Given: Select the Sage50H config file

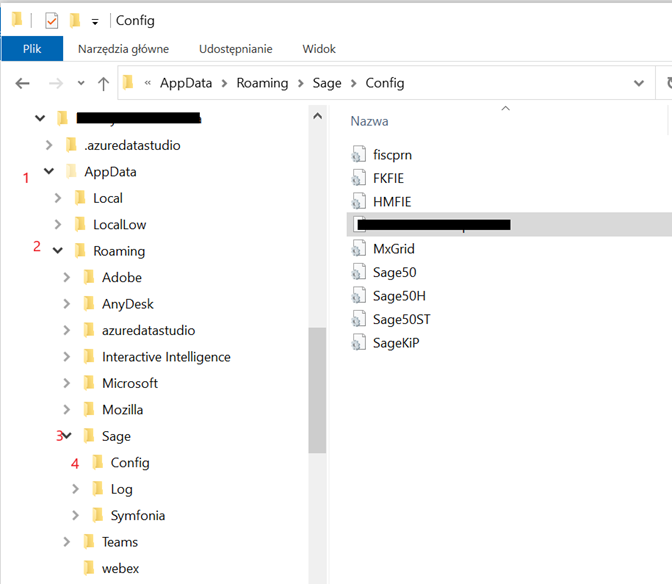Looking at the screenshot, I should coord(399,296).
